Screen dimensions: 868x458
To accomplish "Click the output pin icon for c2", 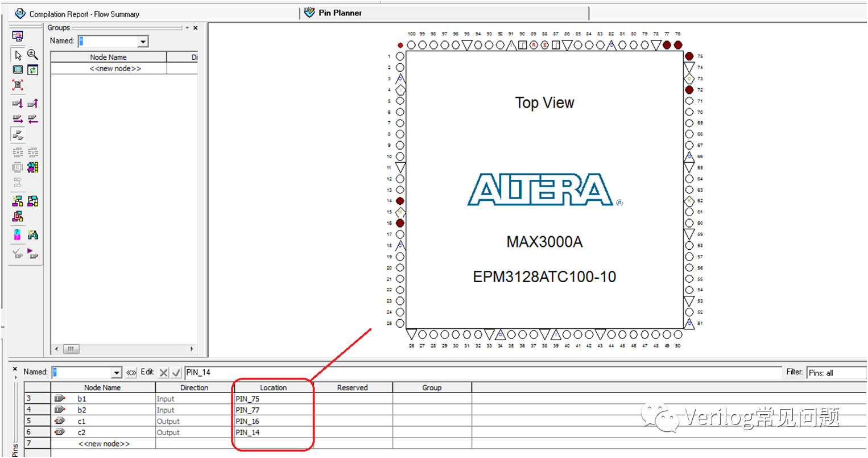I will pyautogui.click(x=60, y=432).
